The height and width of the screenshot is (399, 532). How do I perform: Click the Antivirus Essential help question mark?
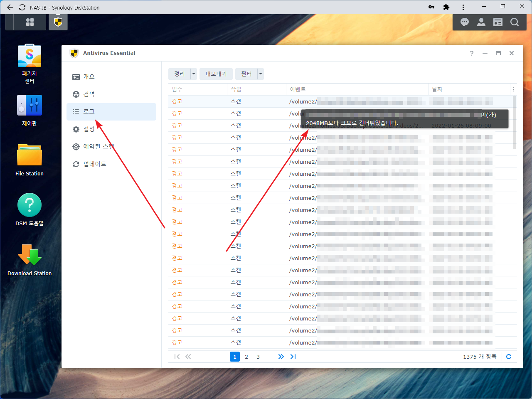472,53
